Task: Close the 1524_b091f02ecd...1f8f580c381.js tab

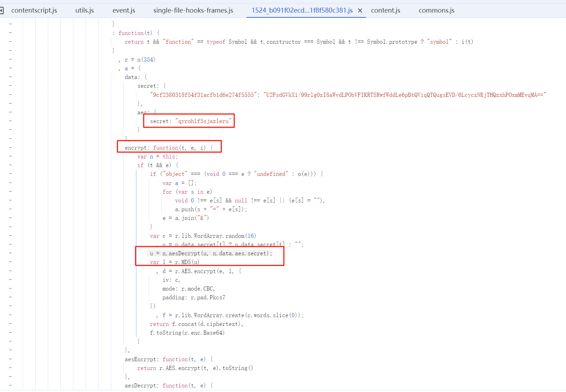Action: pyautogui.click(x=360, y=10)
